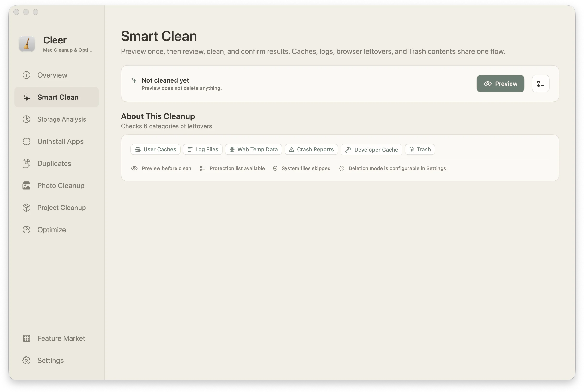584x392 pixels.
Task: Click the gear icon beside Deletion mode text
Action: point(341,169)
